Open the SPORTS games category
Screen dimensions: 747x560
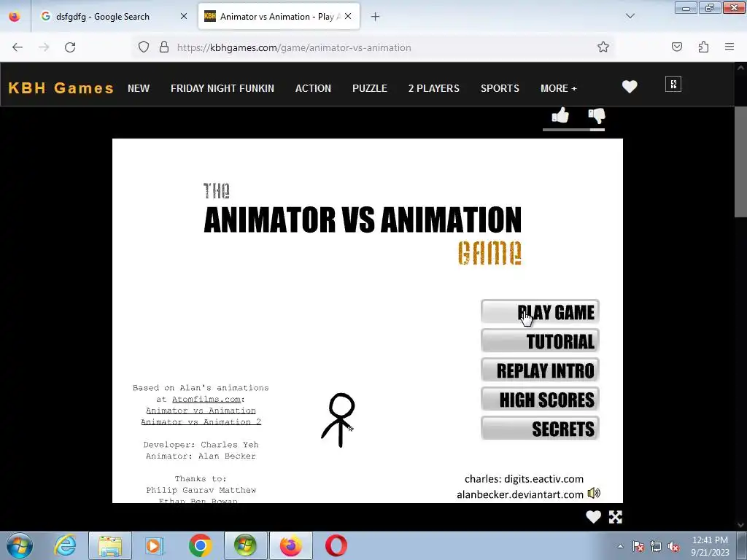pyautogui.click(x=500, y=88)
